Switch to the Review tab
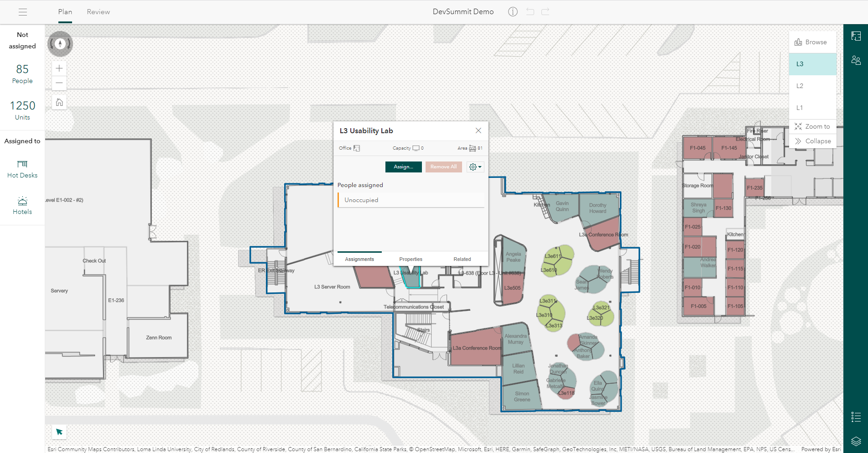The height and width of the screenshot is (453, 868). coord(99,12)
